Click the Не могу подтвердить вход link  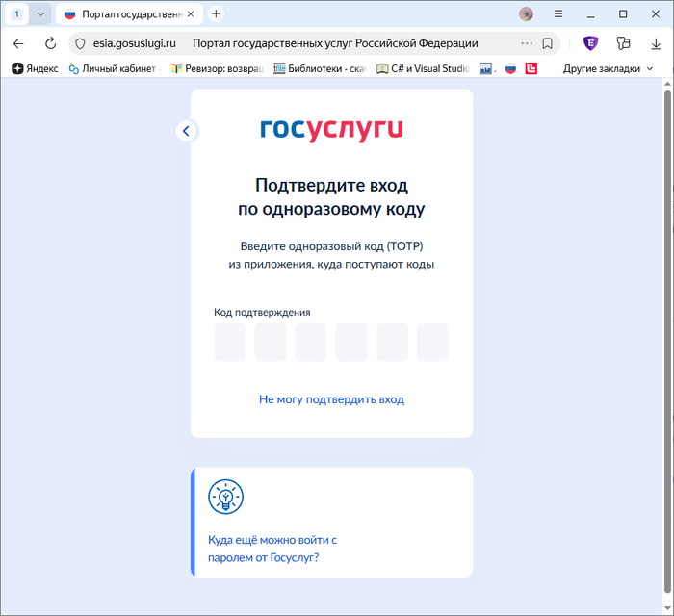pyautogui.click(x=331, y=398)
